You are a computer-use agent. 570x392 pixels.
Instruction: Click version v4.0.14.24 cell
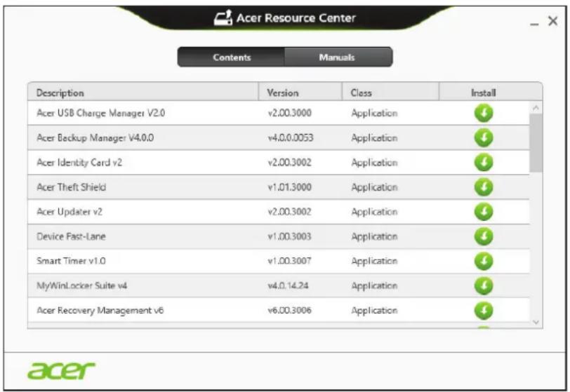pyautogui.click(x=288, y=285)
